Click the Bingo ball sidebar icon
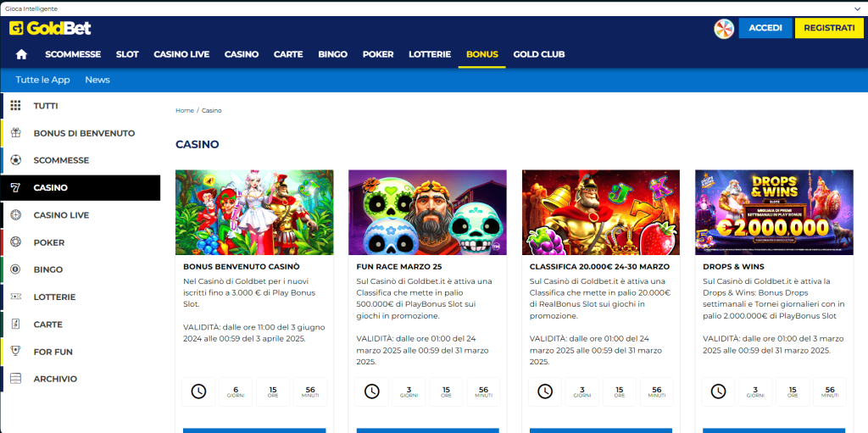 click(x=15, y=269)
